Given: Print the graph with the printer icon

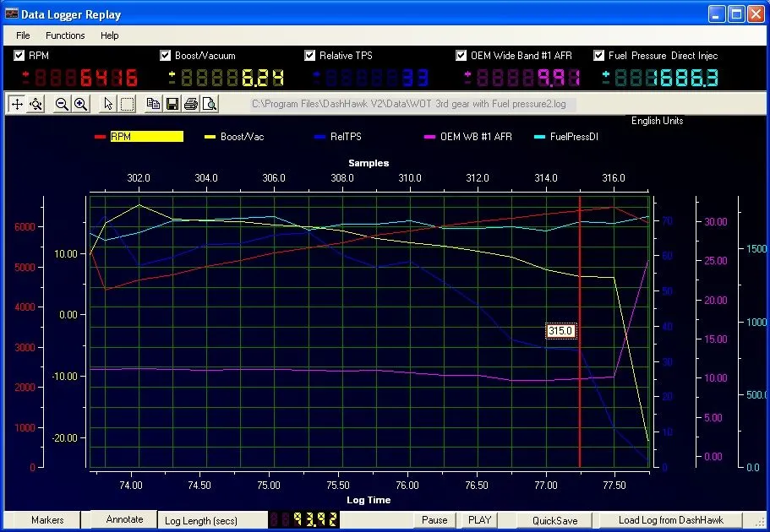Looking at the screenshot, I should 190,104.
